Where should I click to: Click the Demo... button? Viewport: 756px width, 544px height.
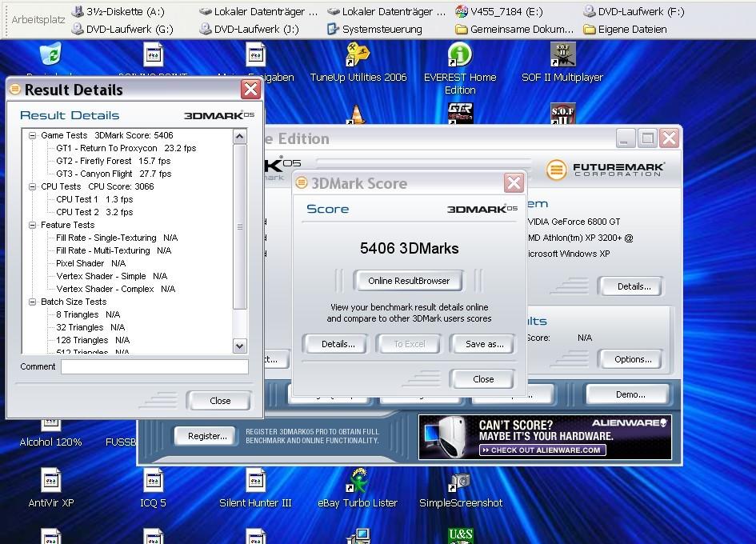630,394
